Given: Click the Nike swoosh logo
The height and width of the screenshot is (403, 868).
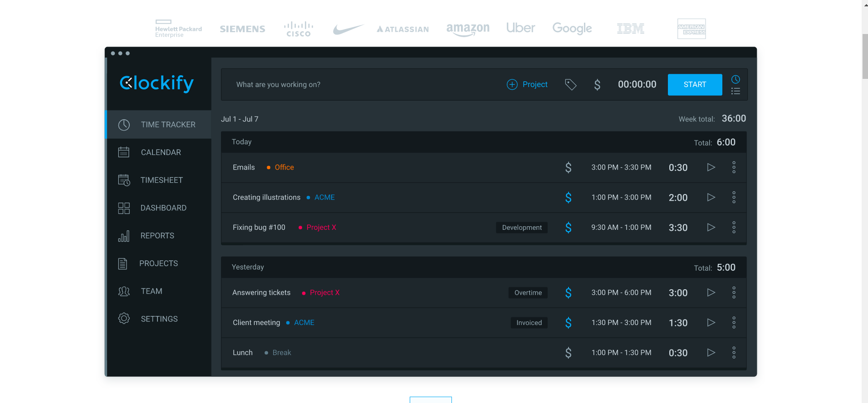Looking at the screenshot, I should pyautogui.click(x=348, y=29).
